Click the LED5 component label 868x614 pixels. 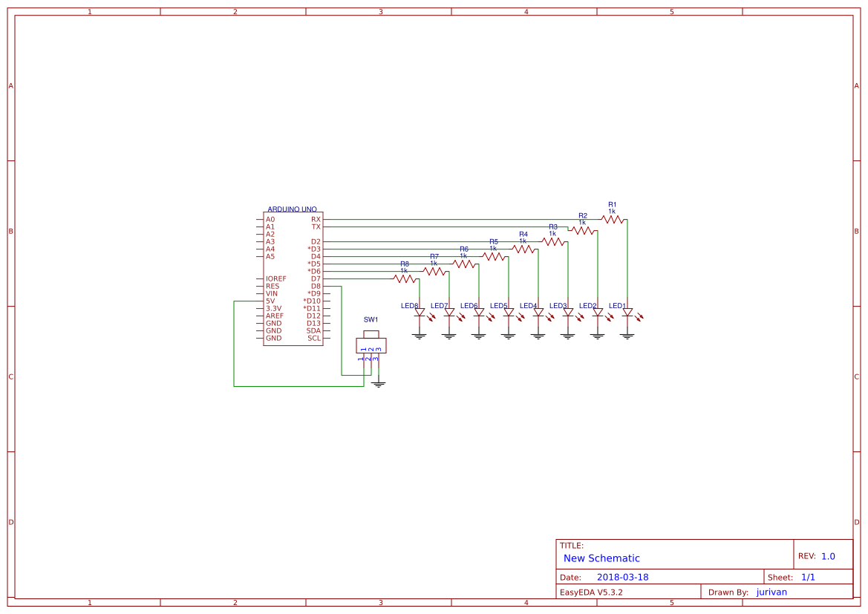point(498,304)
